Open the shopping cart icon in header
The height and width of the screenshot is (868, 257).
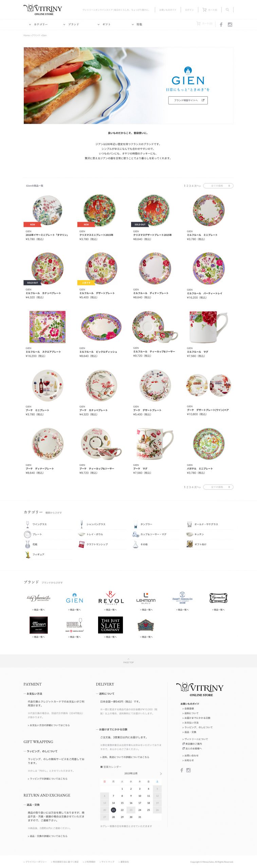(204, 10)
